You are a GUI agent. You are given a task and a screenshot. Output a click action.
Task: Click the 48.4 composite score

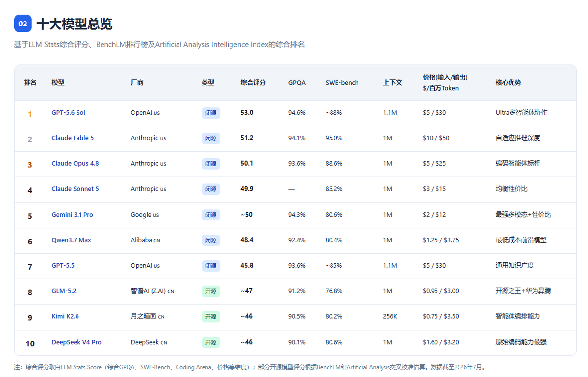[x=247, y=240]
